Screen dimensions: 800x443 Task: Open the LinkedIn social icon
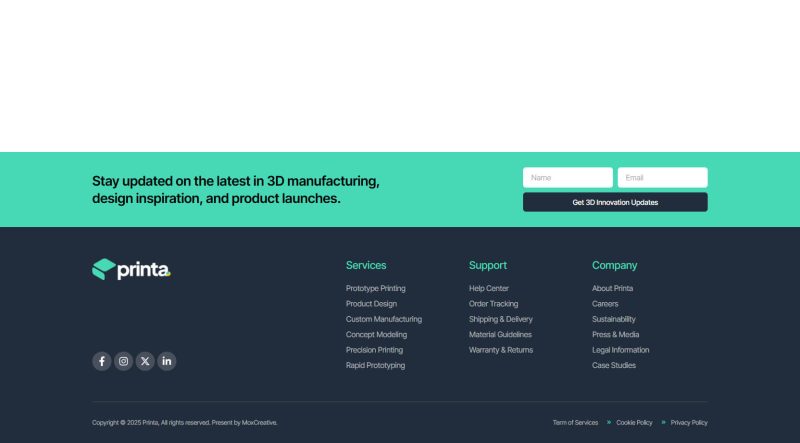(167, 361)
